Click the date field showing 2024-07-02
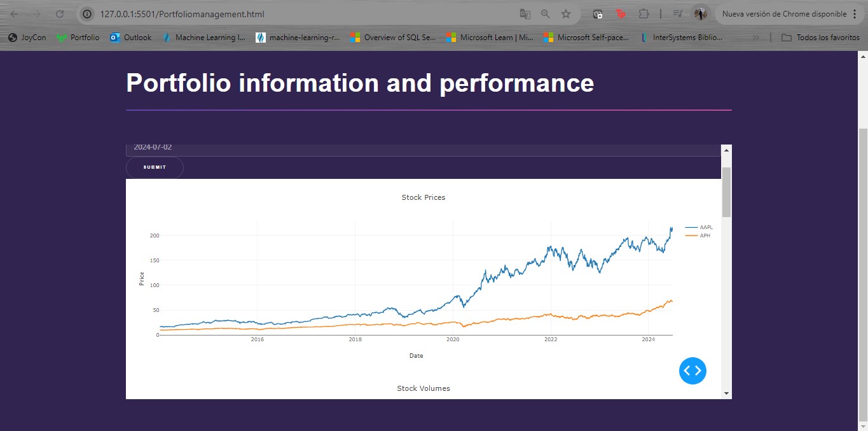The width and height of the screenshot is (868, 431). tap(423, 148)
